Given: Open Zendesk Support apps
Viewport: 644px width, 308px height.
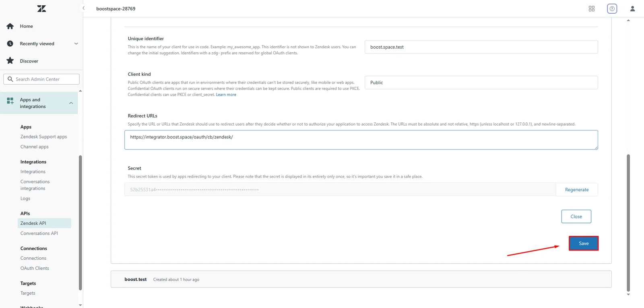Looking at the screenshot, I should [44, 137].
